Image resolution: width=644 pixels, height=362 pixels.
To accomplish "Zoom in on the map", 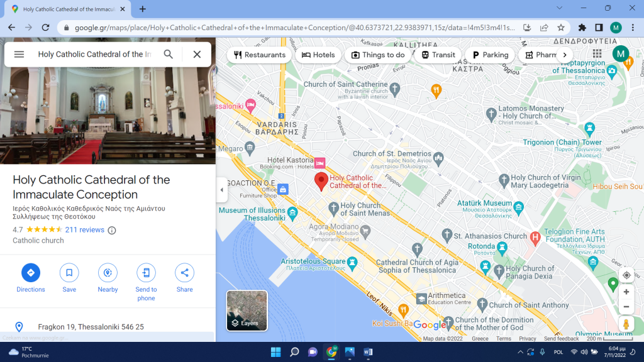I will click(x=626, y=292).
